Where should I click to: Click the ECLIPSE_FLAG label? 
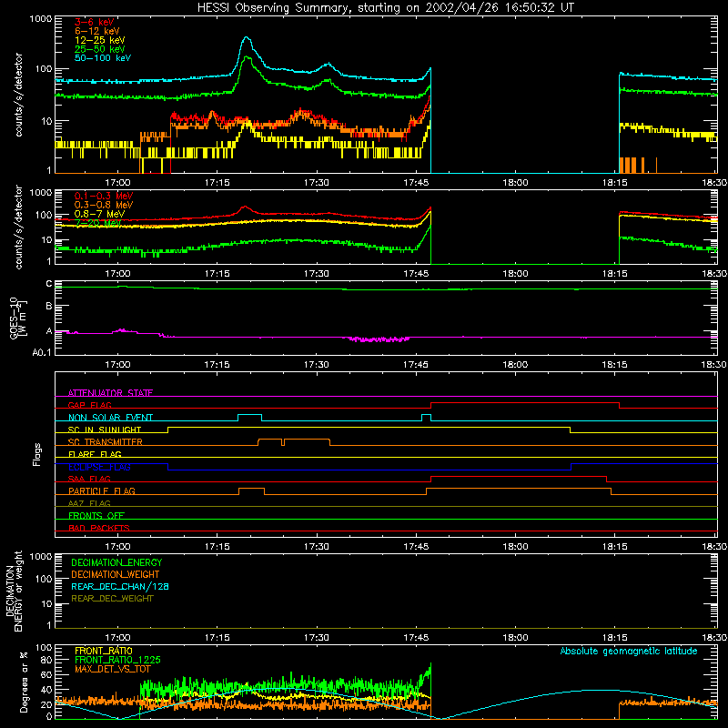click(x=99, y=467)
